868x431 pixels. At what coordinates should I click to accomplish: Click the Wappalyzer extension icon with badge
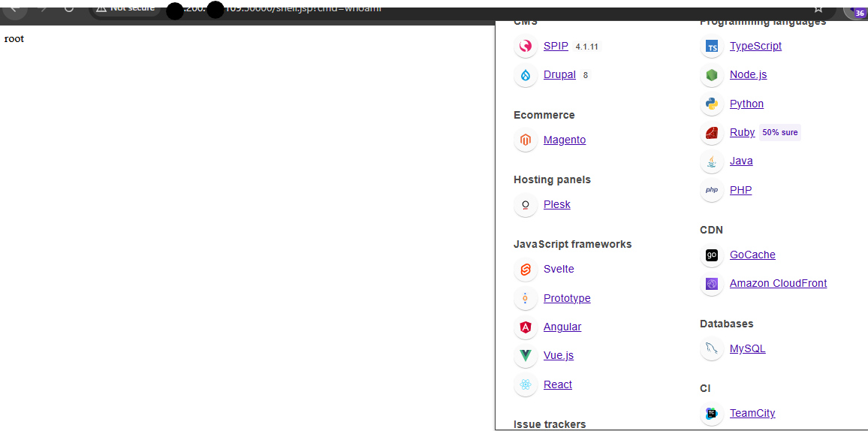tap(857, 11)
